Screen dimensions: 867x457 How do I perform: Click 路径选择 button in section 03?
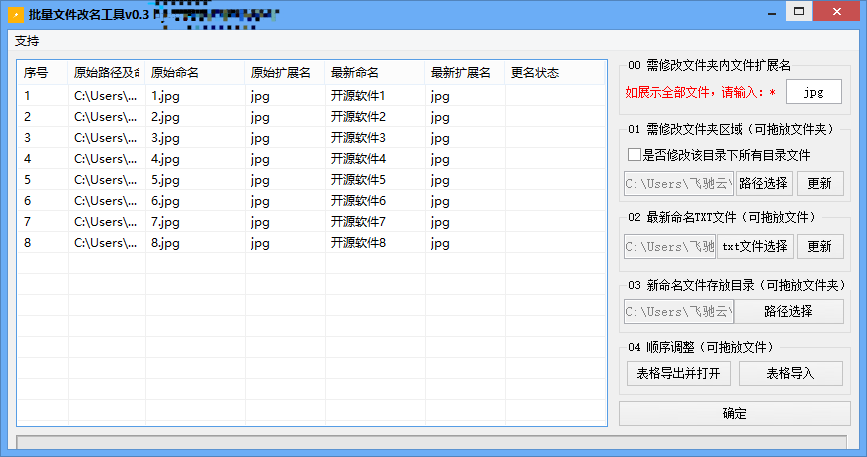click(788, 311)
